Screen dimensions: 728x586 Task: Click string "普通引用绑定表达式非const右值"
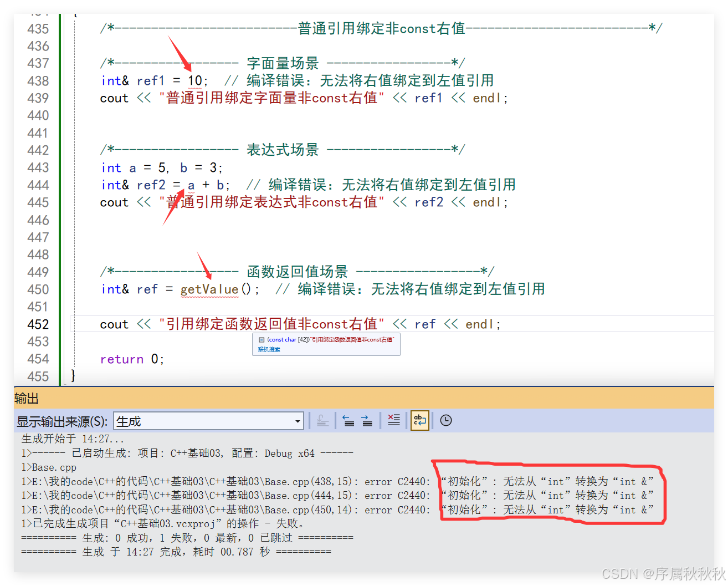point(271,202)
